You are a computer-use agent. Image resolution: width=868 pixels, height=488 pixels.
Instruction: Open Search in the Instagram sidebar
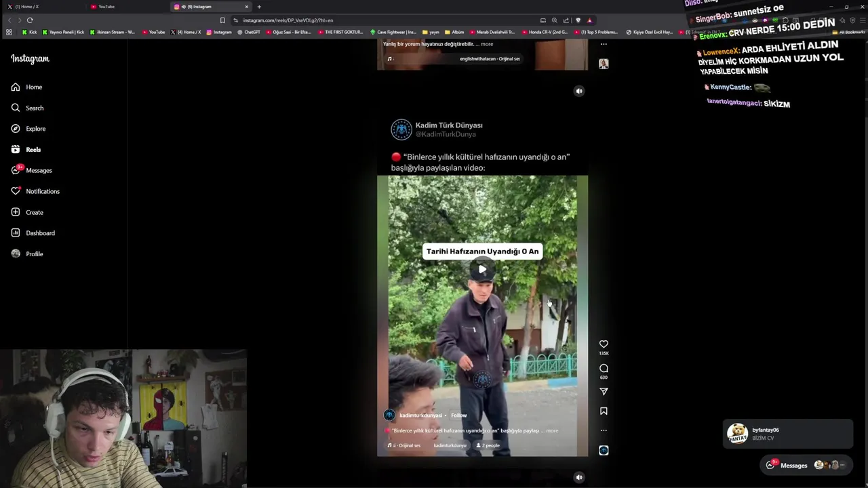(28, 108)
